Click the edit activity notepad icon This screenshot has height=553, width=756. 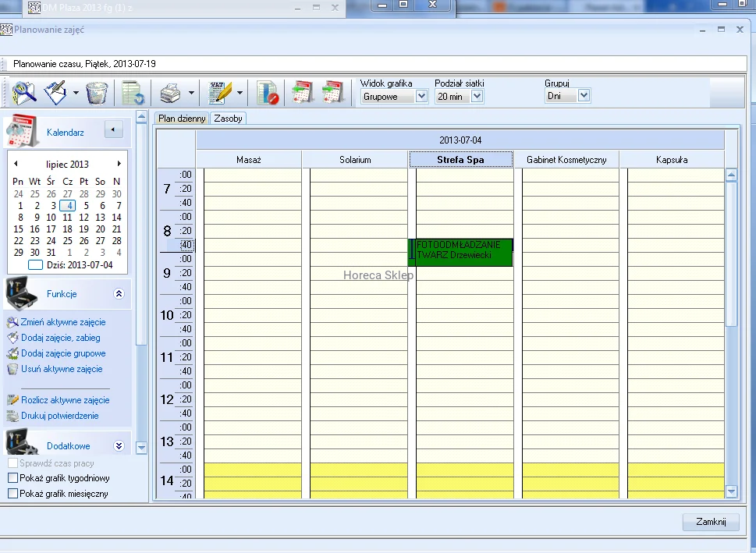(55, 93)
